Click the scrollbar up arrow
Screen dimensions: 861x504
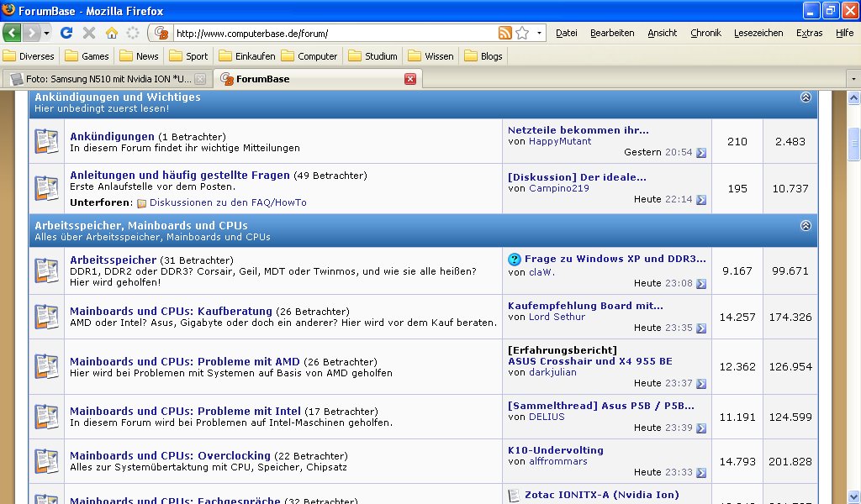tap(853, 98)
